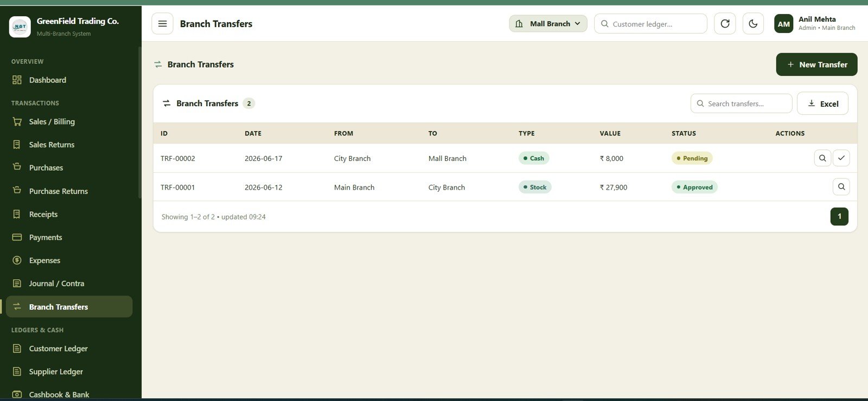
Task: Click the refresh icon in header
Action: (x=725, y=24)
